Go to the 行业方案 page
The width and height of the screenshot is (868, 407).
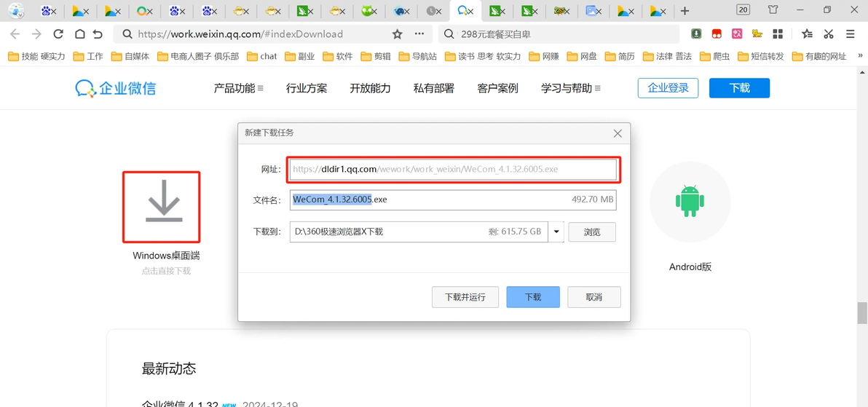(x=307, y=88)
